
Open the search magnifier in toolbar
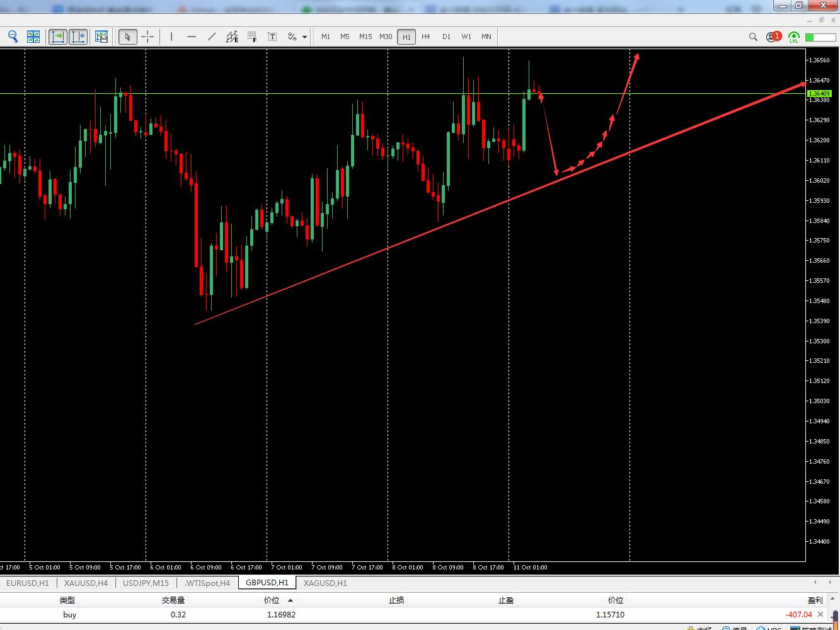pos(753,37)
